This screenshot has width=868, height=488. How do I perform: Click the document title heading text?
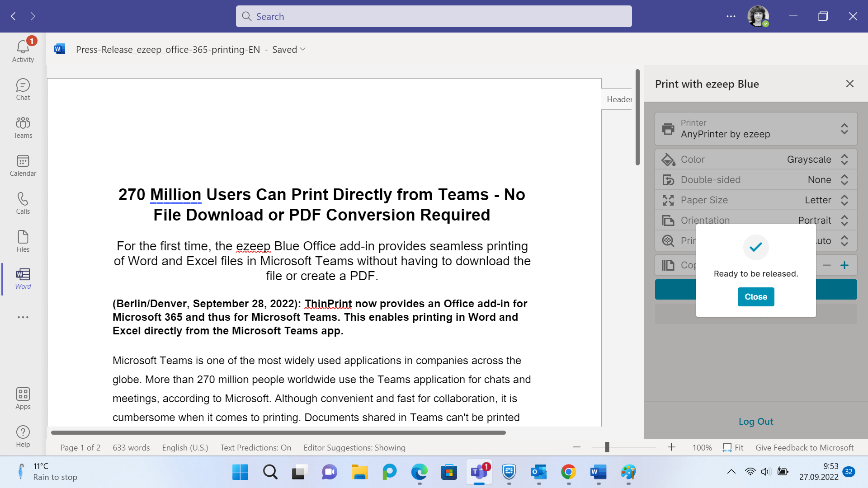click(322, 205)
